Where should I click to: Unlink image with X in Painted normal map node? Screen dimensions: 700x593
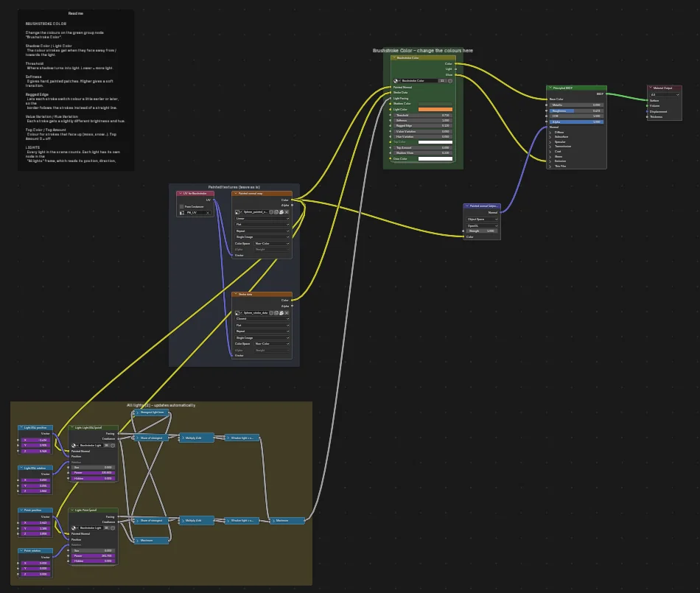click(x=287, y=212)
